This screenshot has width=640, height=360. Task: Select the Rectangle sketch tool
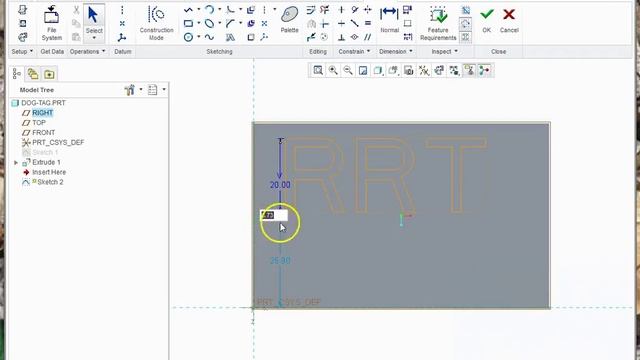pos(188,23)
